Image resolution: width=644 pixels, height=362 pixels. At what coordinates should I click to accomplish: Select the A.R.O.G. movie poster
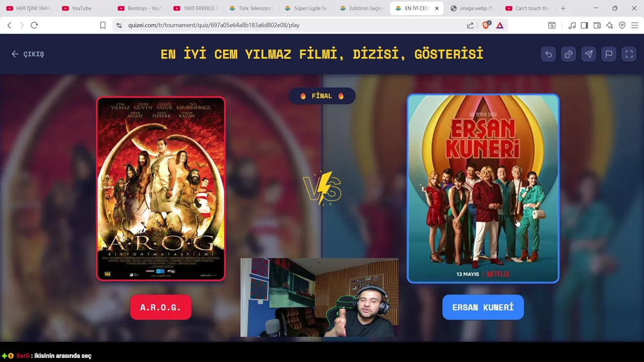(x=160, y=189)
